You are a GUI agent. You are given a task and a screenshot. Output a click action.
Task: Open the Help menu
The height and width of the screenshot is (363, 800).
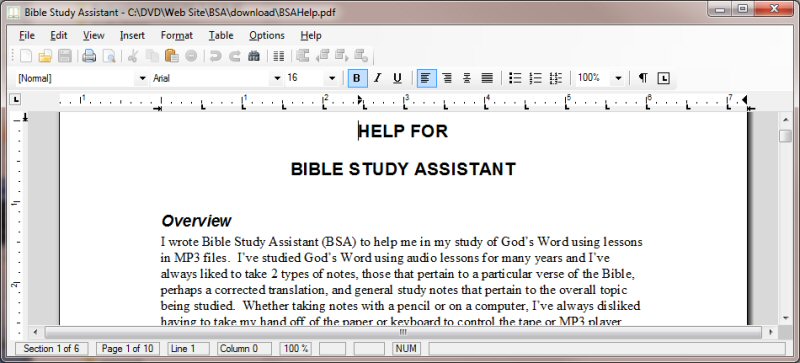[x=311, y=35]
